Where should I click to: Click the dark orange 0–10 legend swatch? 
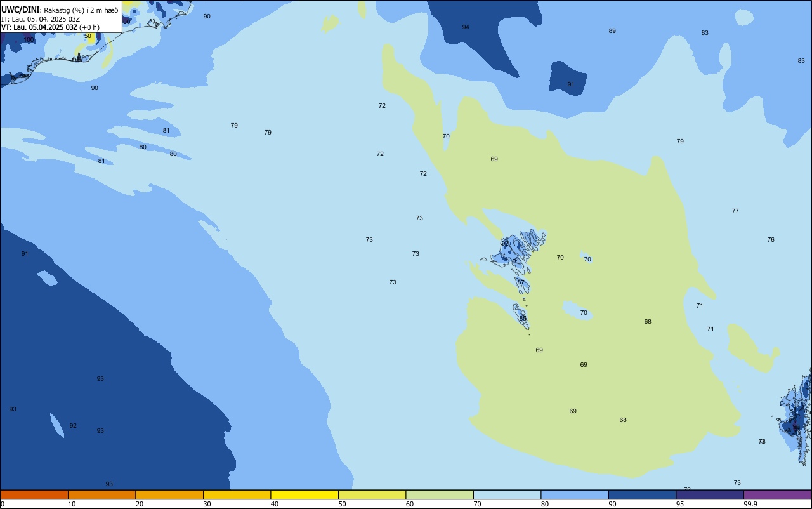click(x=34, y=494)
